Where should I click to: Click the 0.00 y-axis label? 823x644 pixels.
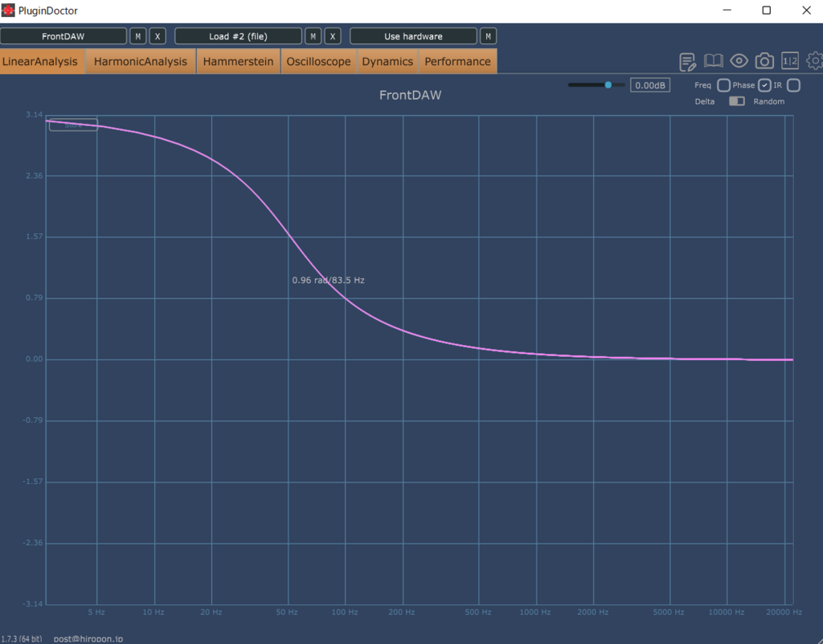coord(34,359)
